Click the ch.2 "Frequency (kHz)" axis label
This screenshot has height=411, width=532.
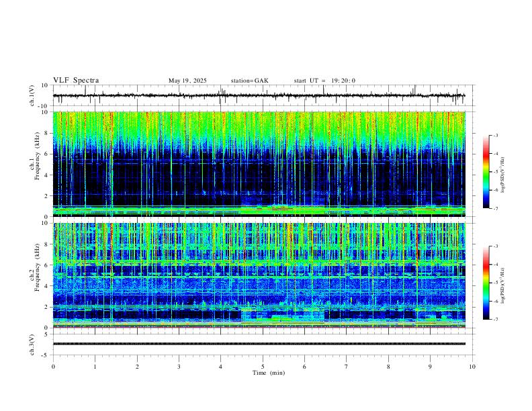point(37,267)
